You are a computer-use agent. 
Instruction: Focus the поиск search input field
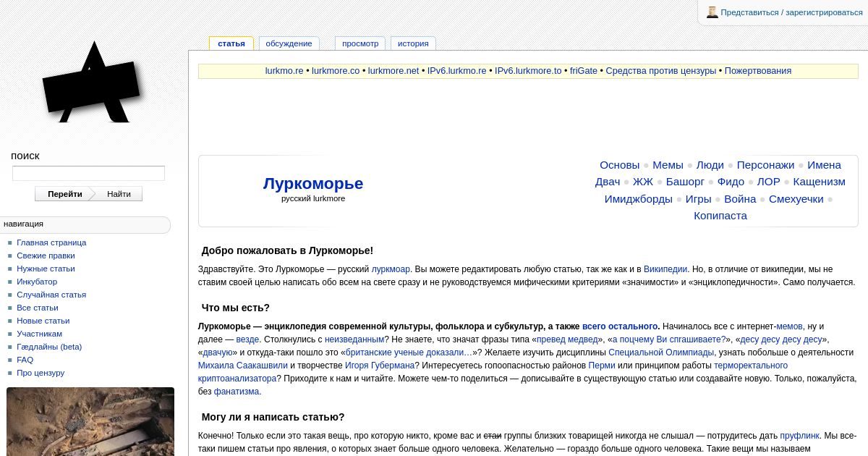pos(88,174)
